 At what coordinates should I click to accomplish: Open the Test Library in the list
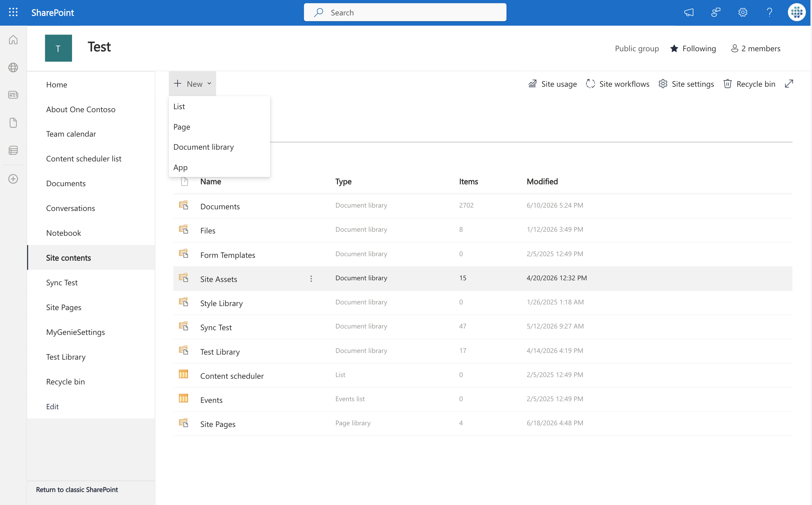(220, 352)
